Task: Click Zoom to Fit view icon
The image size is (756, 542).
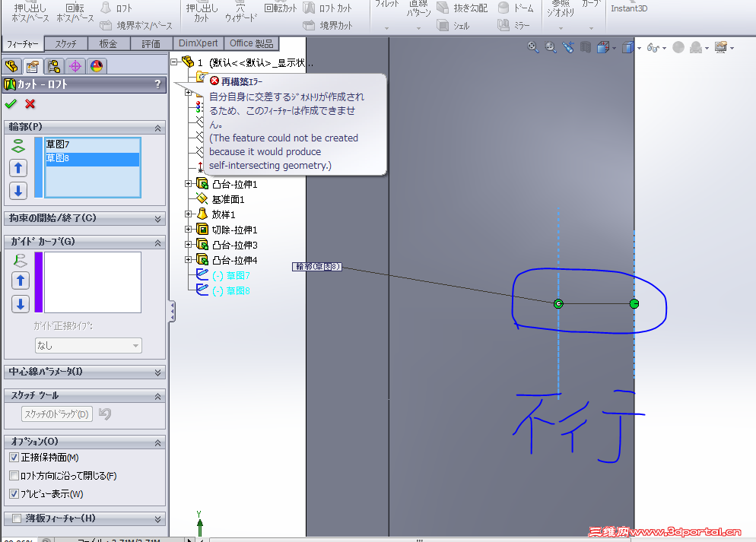Action: 532,47
